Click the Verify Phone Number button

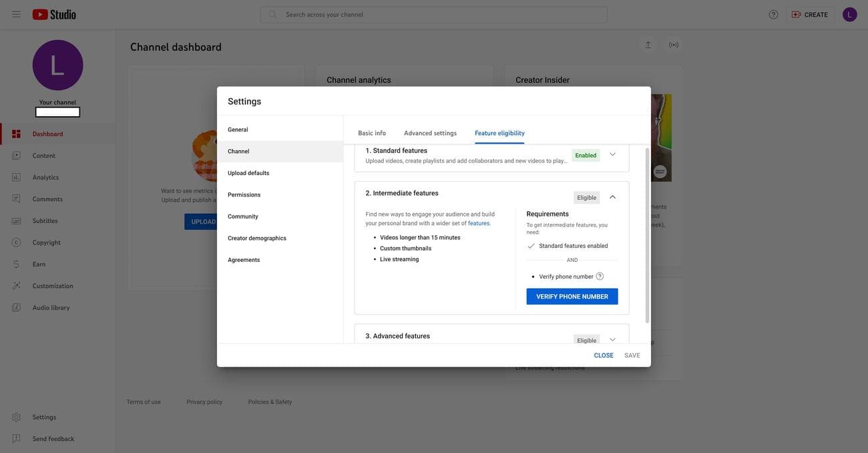pos(572,297)
